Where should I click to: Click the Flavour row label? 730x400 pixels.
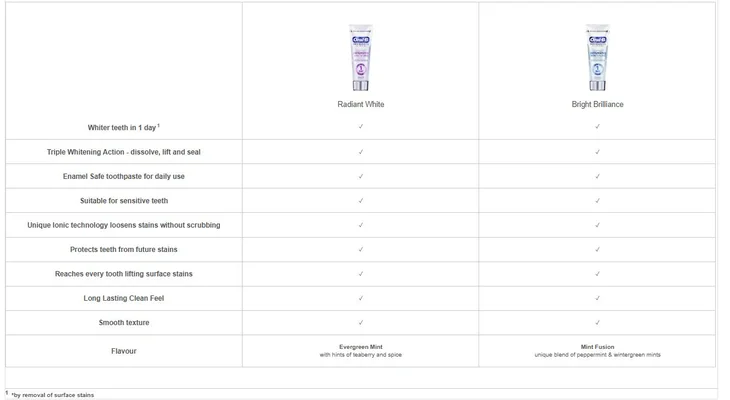click(124, 351)
